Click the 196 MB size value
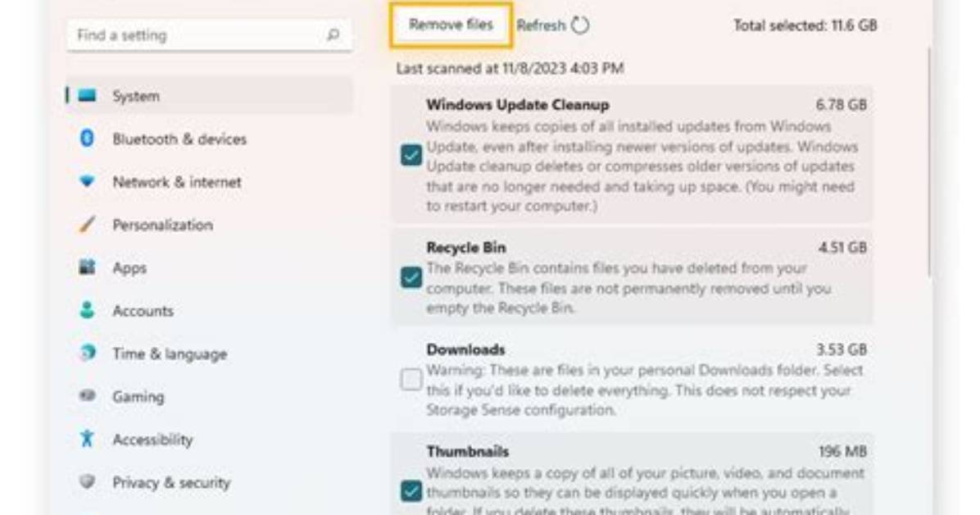The width and height of the screenshot is (980, 515). 843,451
